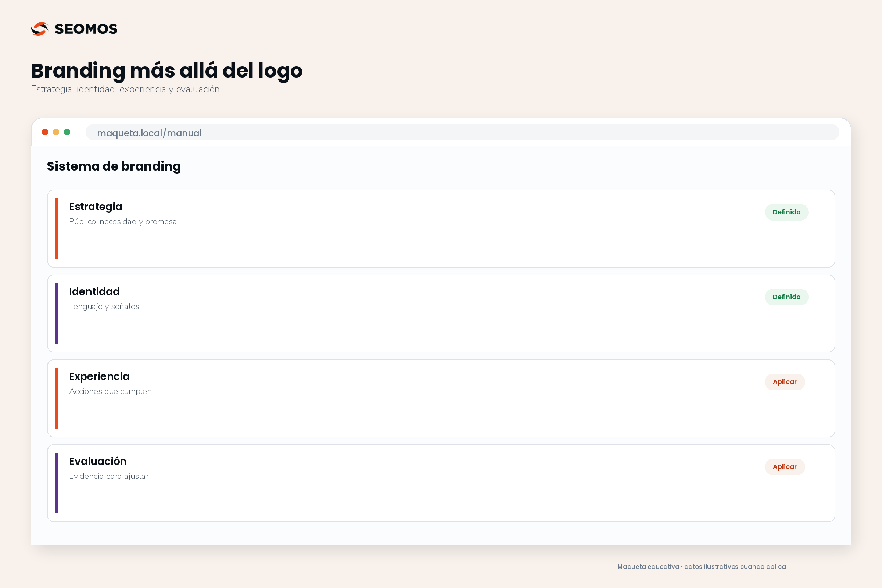Select the Experiencia card title
The width and height of the screenshot is (882, 588).
coord(99,376)
